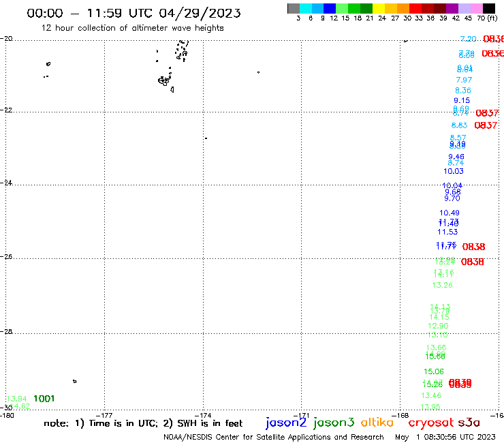Select the wave height value 14.15

[x=439, y=317]
